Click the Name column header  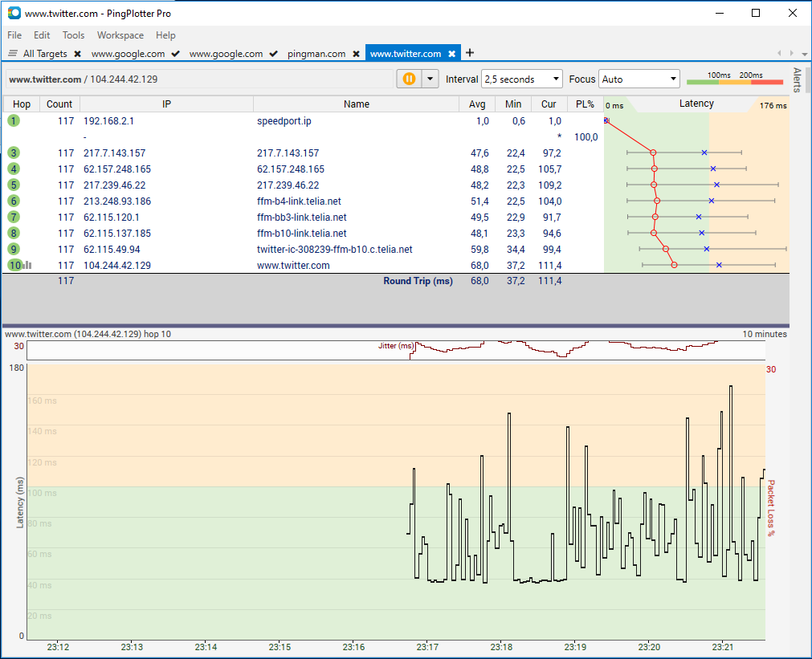coord(357,104)
